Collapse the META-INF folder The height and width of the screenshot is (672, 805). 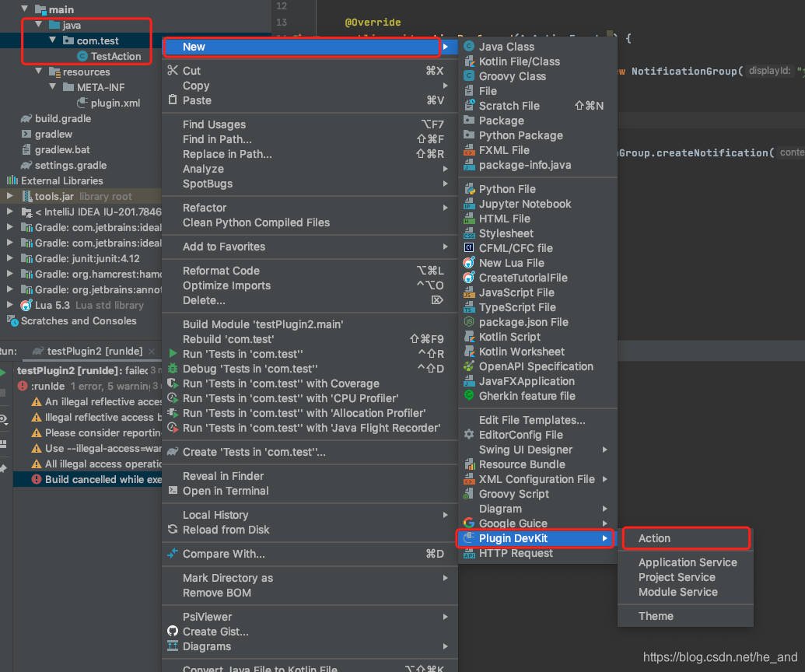coord(52,87)
